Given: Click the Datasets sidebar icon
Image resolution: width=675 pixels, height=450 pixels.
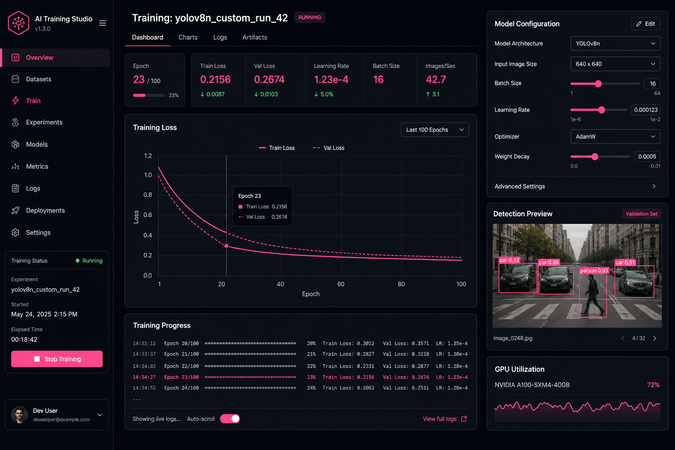Looking at the screenshot, I should tap(15, 79).
